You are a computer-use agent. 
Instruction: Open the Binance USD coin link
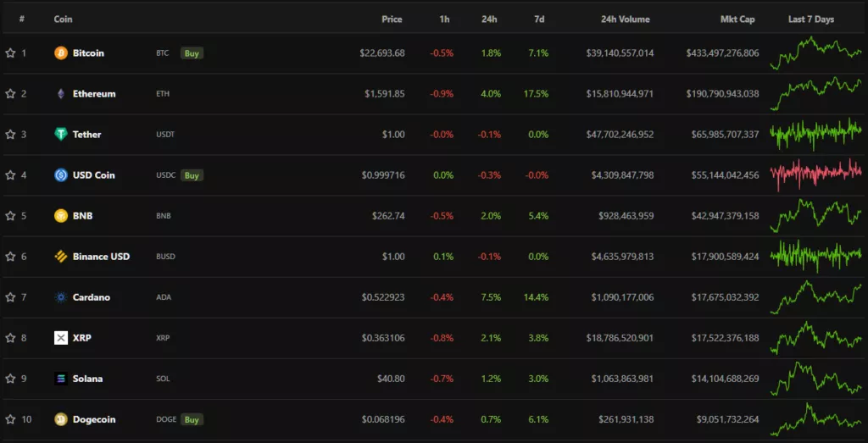101,257
